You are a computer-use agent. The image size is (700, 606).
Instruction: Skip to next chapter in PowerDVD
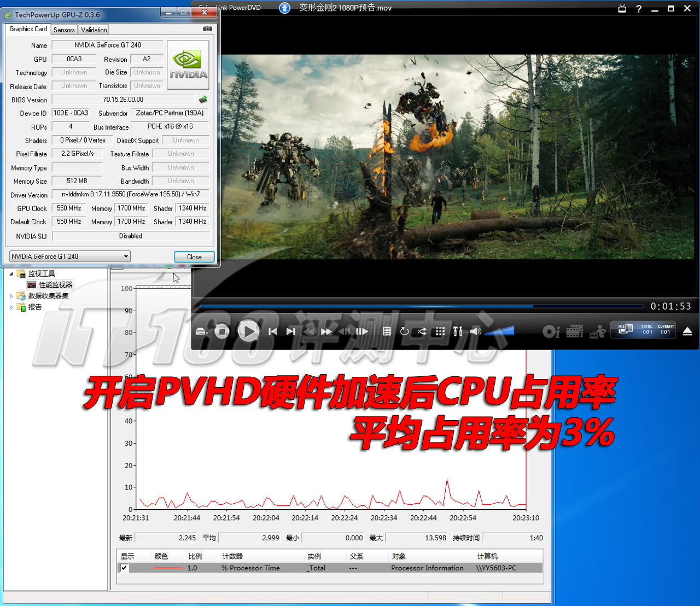coord(291,331)
